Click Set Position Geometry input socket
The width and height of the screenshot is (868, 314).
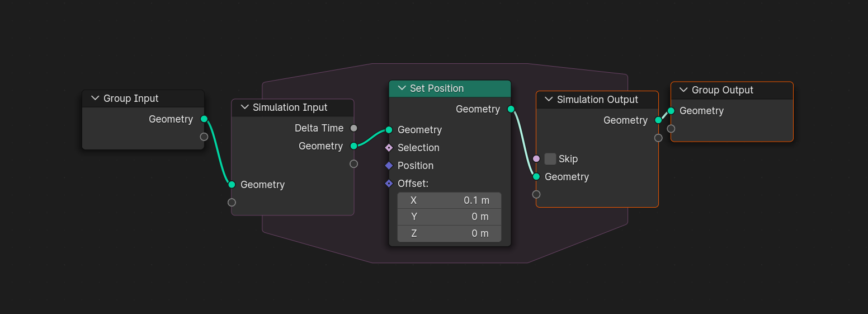pos(389,130)
